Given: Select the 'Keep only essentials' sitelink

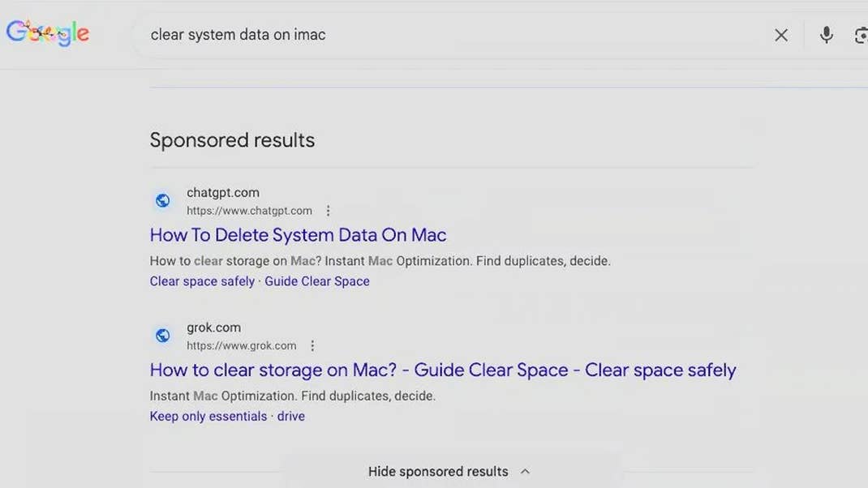Looking at the screenshot, I should tap(208, 416).
